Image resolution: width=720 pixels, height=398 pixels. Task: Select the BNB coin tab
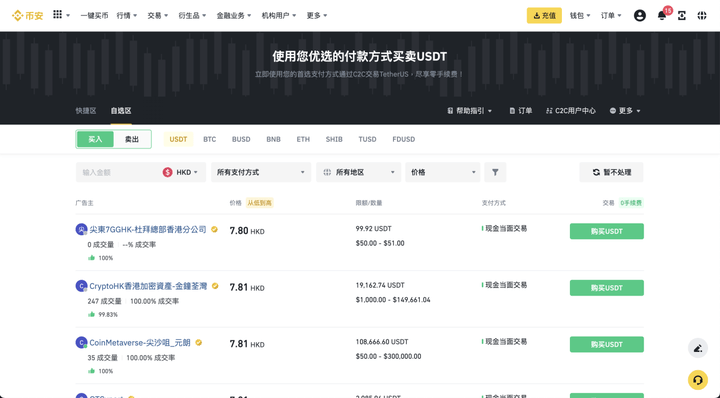coord(273,139)
